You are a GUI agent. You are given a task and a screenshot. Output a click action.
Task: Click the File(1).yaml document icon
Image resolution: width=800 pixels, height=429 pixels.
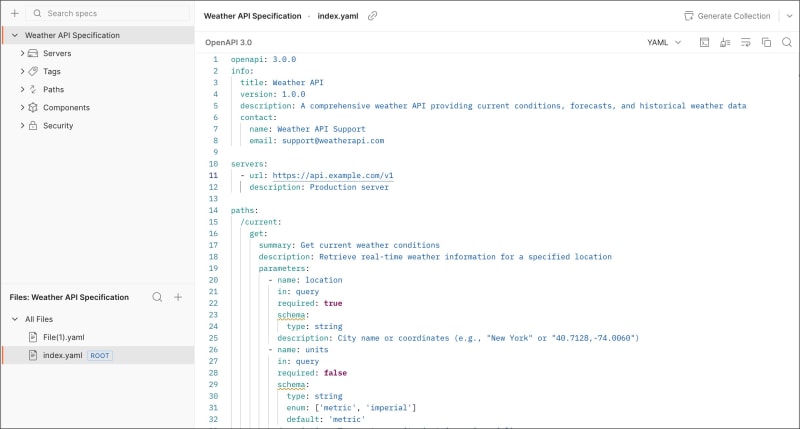pyautogui.click(x=33, y=337)
